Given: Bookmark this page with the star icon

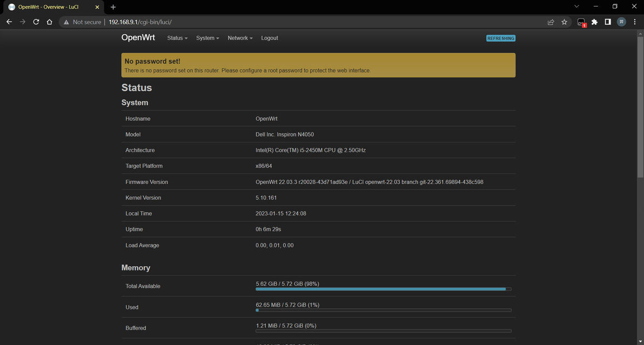Looking at the screenshot, I should coord(565,22).
